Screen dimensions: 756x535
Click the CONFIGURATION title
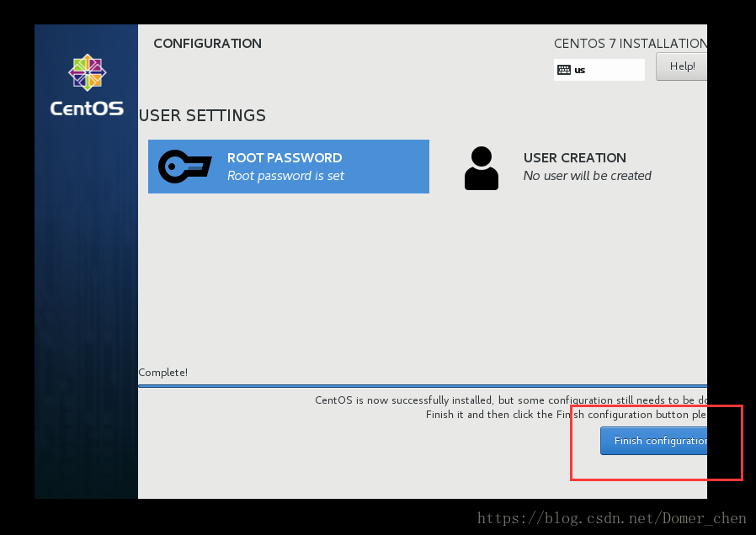click(x=207, y=44)
